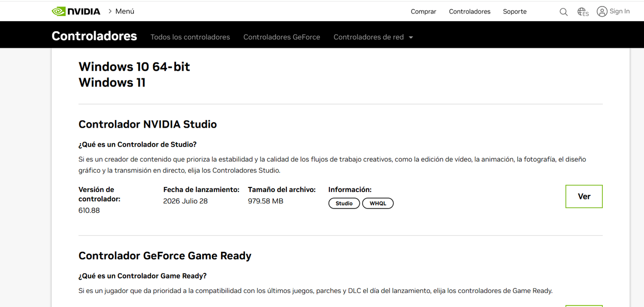Click the Ver button for Studio driver
This screenshot has width=644, height=307.
coord(584,196)
